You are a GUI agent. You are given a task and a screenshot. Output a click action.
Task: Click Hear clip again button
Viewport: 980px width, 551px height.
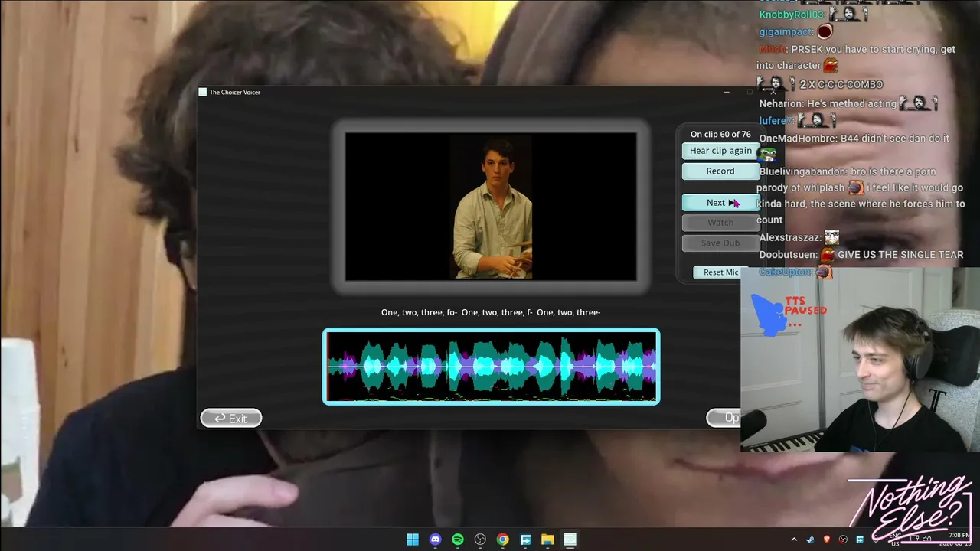click(x=720, y=151)
